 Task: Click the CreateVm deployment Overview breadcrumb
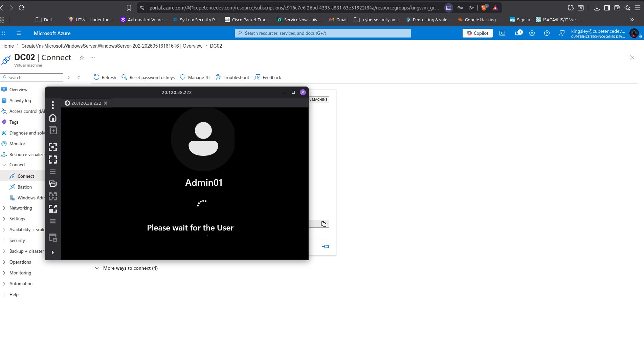[x=112, y=46]
